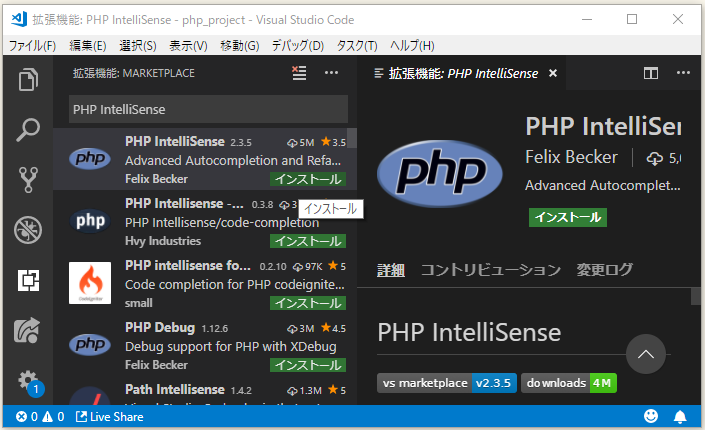Open View menu 表示(V)
The image size is (705, 430).
pyautogui.click(x=188, y=45)
